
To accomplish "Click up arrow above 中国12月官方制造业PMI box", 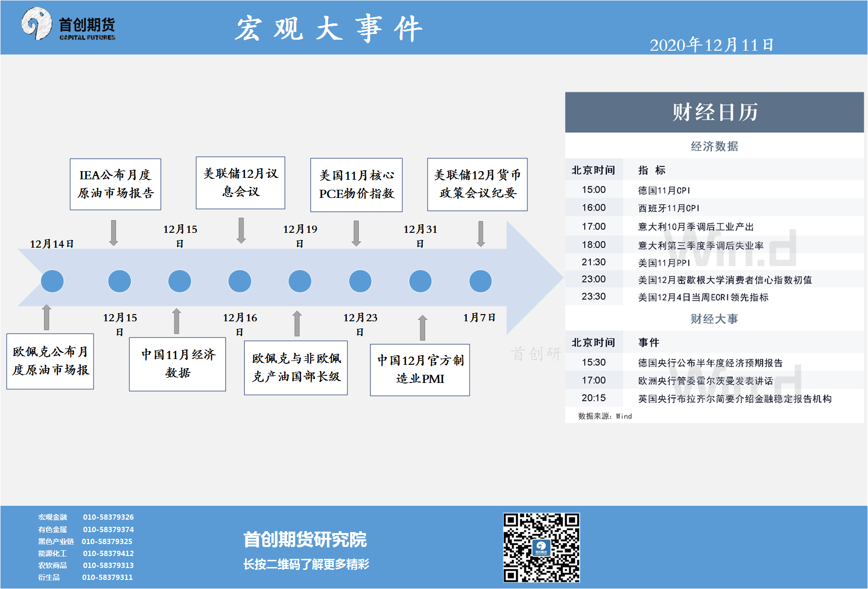I will (422, 328).
